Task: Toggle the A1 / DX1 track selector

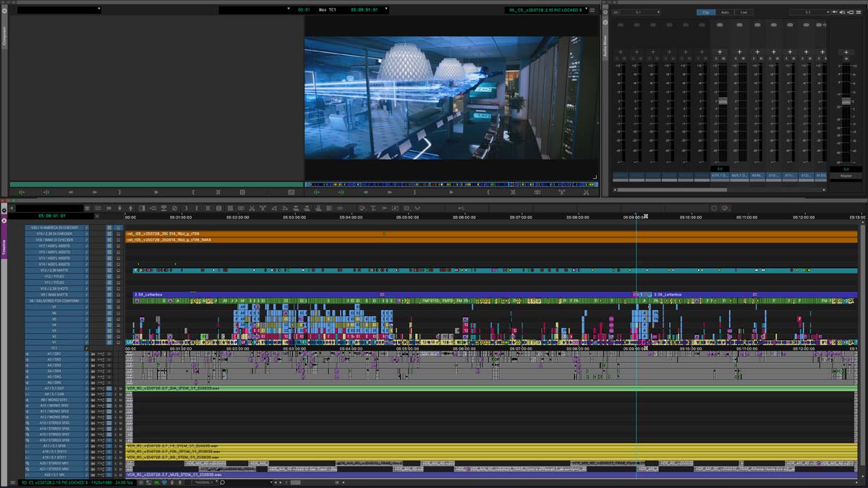Action: [54, 354]
